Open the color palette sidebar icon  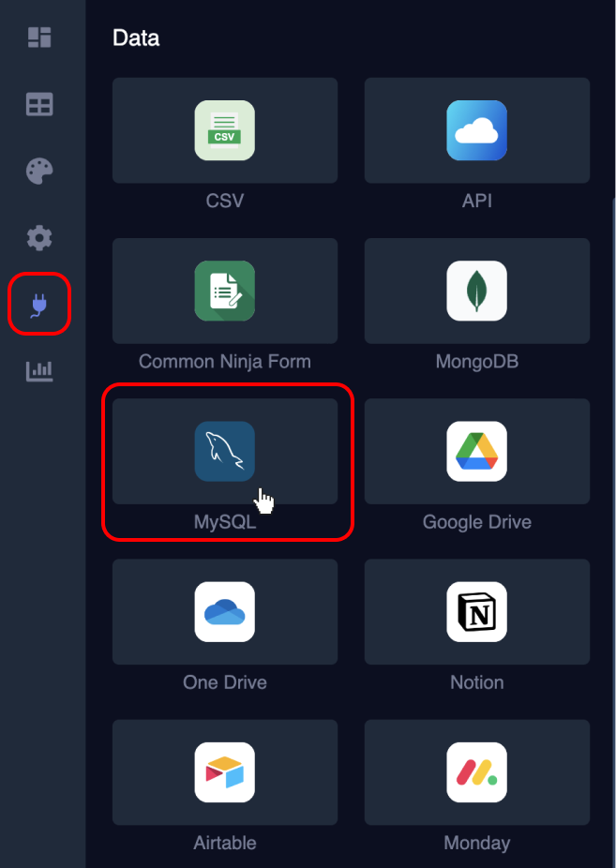tap(39, 172)
